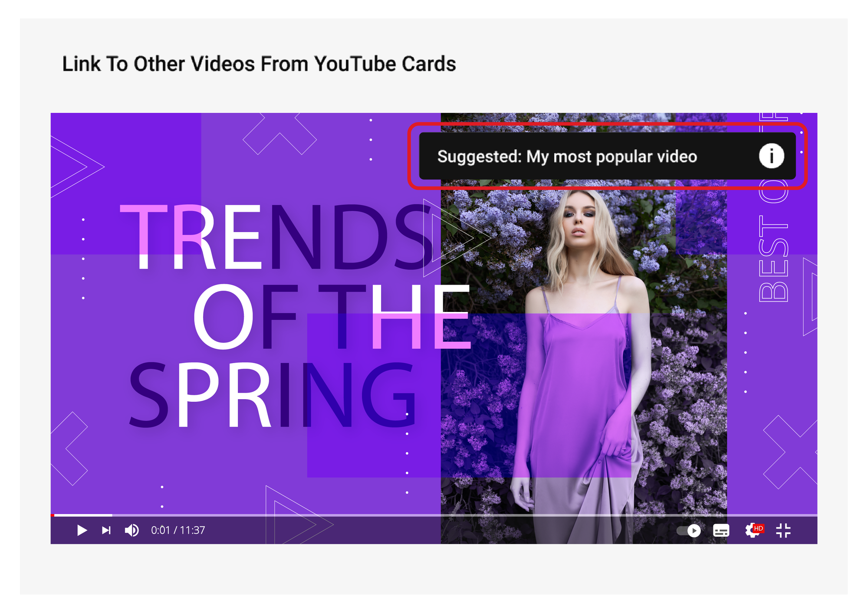
Task: Click the 'TRENDS' word in the video
Action: pos(276,237)
